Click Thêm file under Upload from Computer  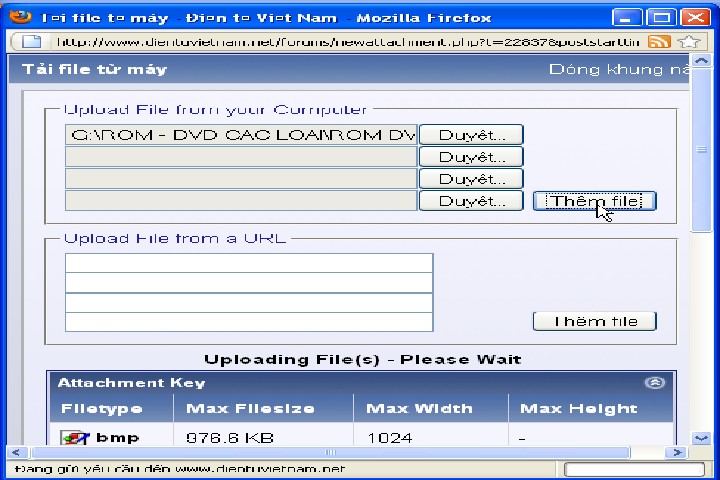click(x=595, y=201)
